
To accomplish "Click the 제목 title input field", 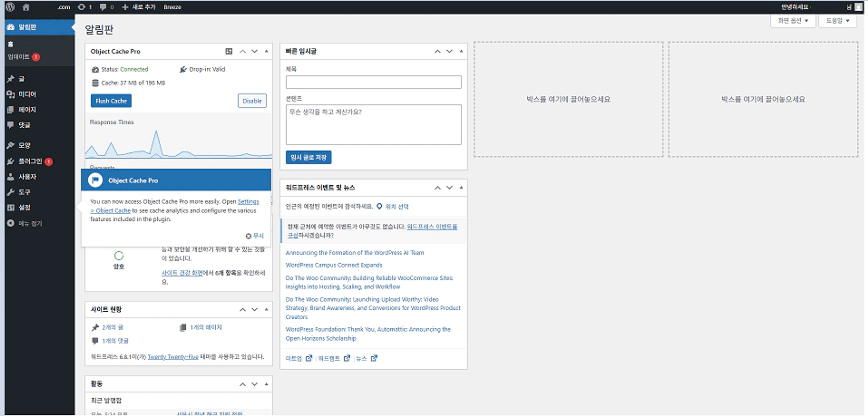I will click(374, 82).
